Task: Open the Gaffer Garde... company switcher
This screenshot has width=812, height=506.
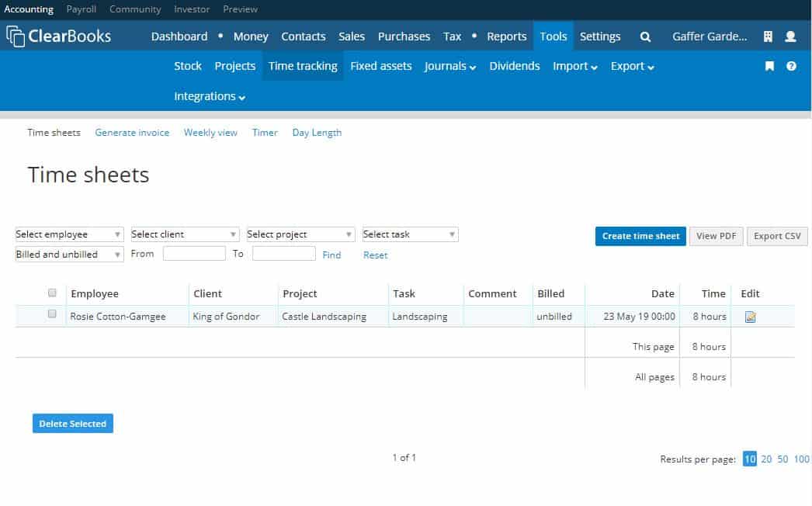Action: [x=710, y=36]
